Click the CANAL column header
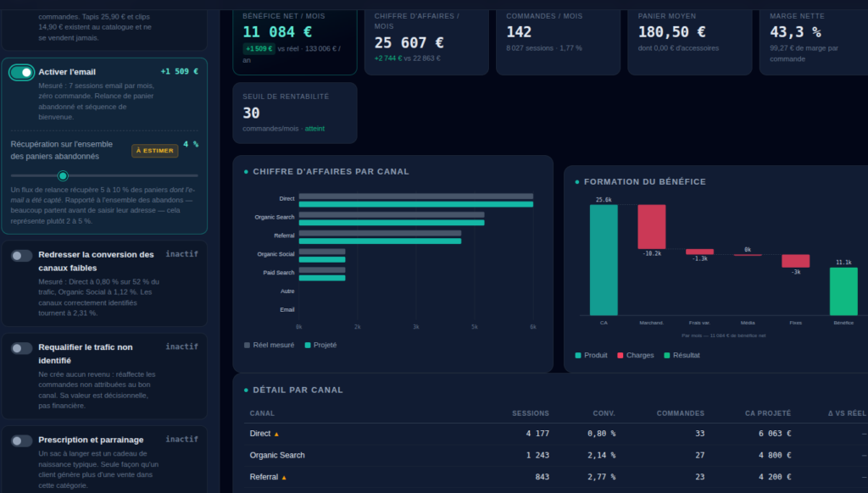This screenshot has width=868, height=493. pos(262,413)
